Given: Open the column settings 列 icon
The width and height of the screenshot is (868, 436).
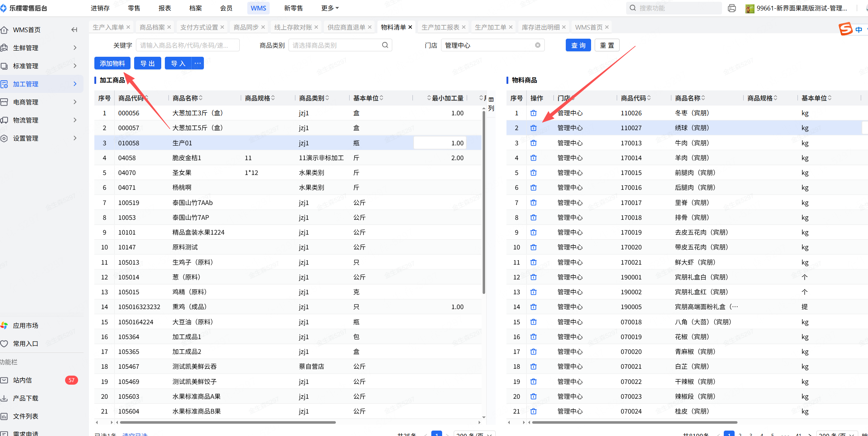Looking at the screenshot, I should pyautogui.click(x=491, y=103).
